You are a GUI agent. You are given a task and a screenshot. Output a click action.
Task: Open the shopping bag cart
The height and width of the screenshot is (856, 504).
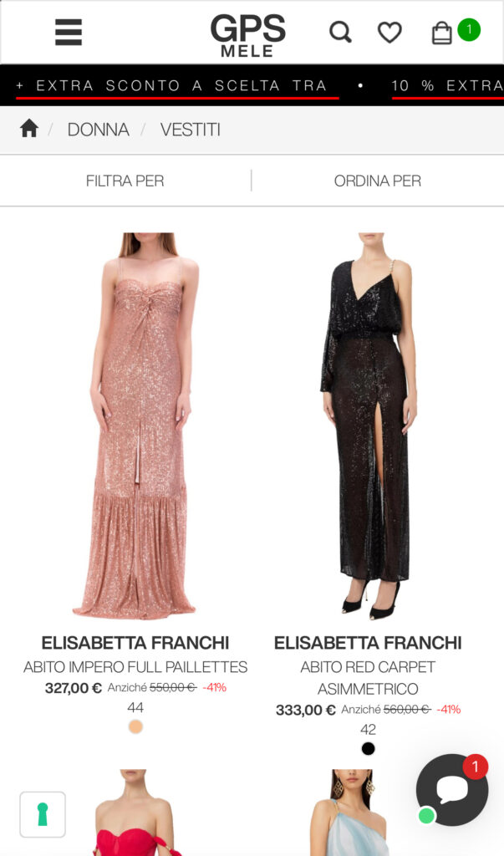[x=441, y=33]
